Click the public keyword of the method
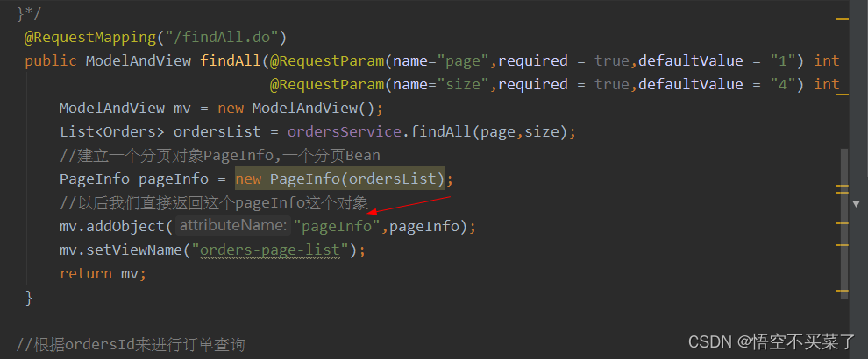This screenshot has width=868, height=359. pyautogui.click(x=50, y=60)
